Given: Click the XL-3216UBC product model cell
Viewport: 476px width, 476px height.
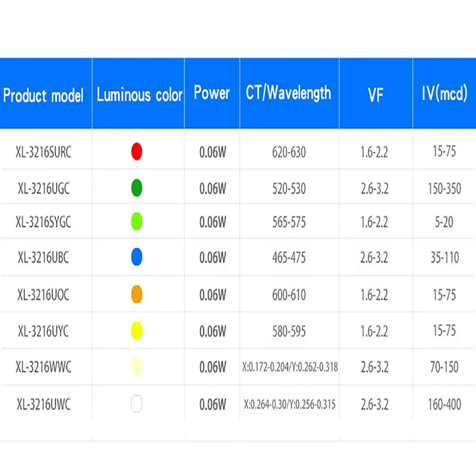Looking at the screenshot, I should pyautogui.click(x=43, y=258).
